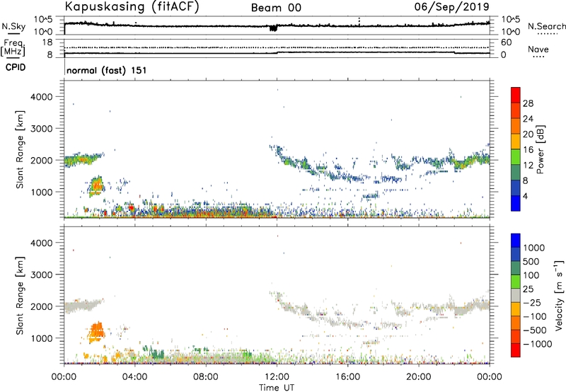566x392 pixels.
Task: Click the "18" frequency axis tick
Action: [47, 42]
